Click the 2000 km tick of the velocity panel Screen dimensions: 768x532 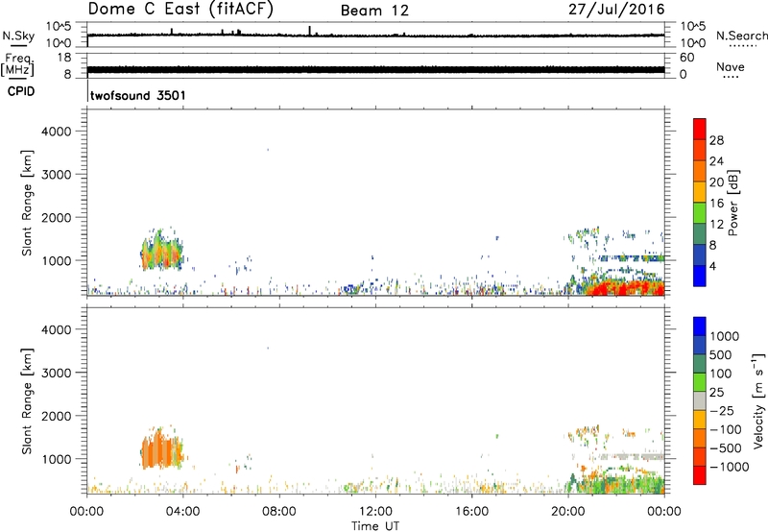57,416
